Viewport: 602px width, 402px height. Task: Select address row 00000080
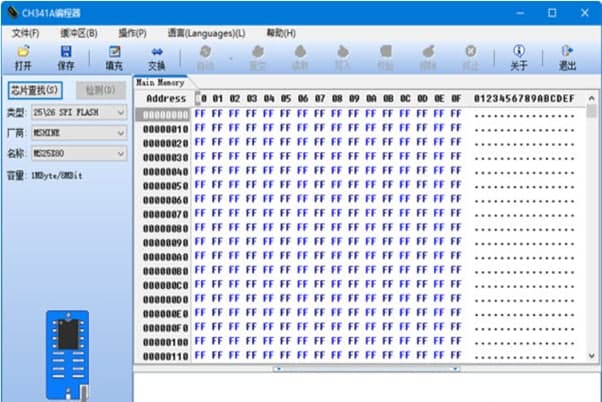coord(165,228)
